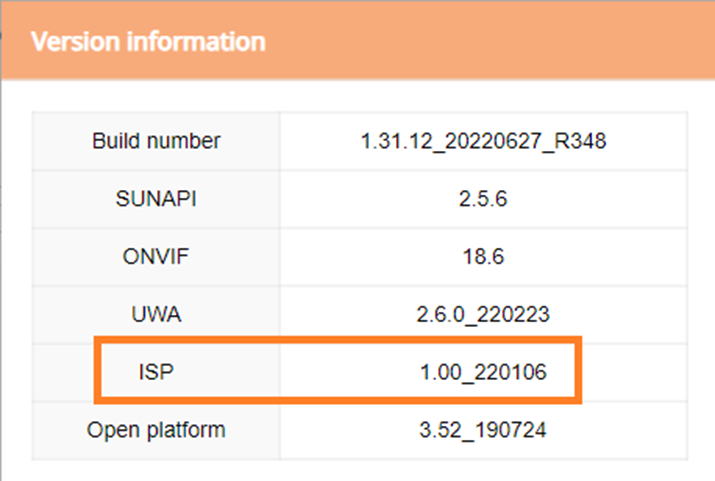Select the ONVIF label cell

156,257
